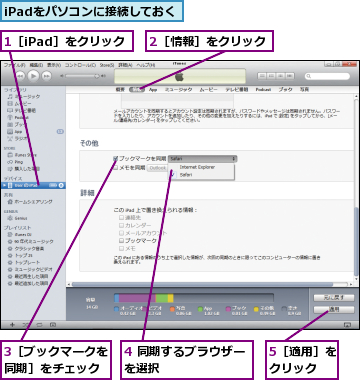Select the iPad device in sidebar

33,185
